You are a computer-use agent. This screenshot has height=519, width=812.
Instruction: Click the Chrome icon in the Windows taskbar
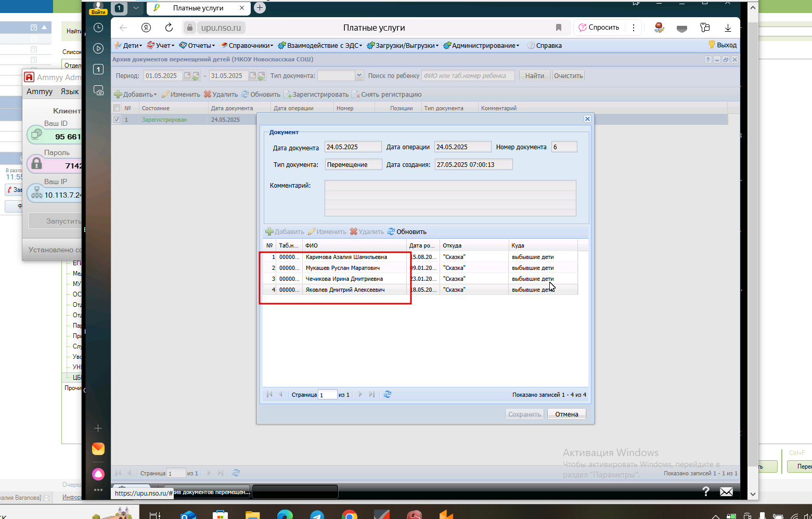click(x=350, y=514)
